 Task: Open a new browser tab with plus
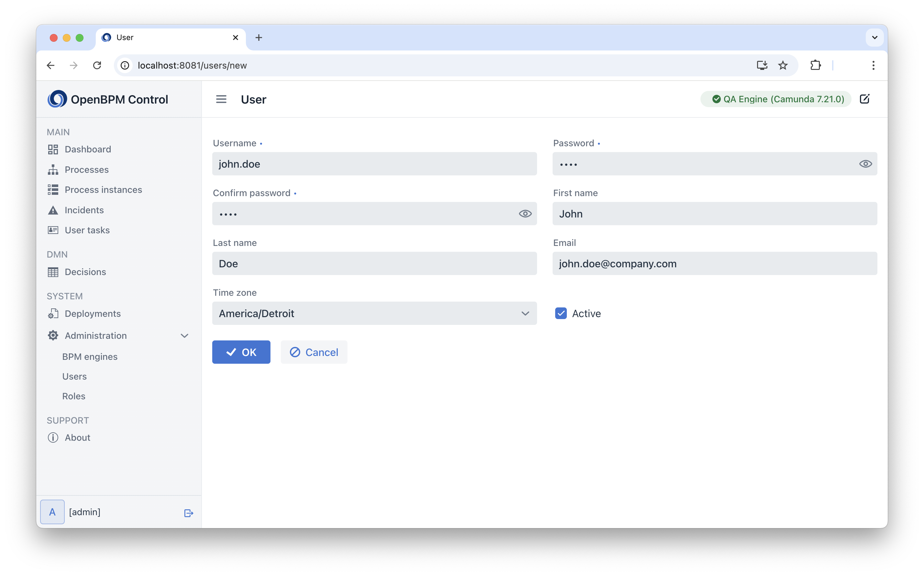258,38
